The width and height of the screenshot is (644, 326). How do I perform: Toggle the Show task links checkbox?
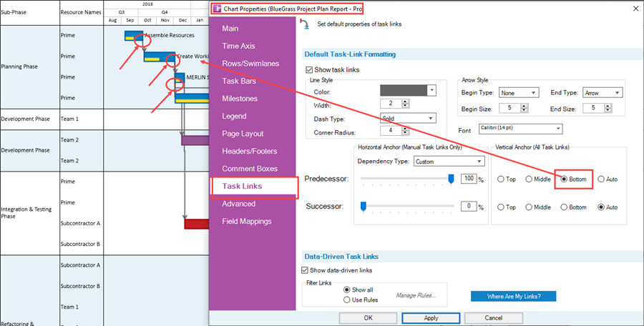click(309, 70)
